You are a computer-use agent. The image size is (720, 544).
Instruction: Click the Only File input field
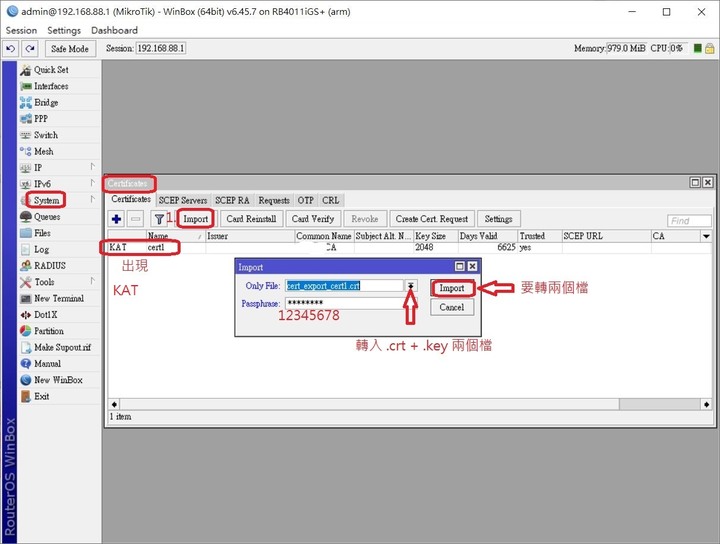[344, 286]
